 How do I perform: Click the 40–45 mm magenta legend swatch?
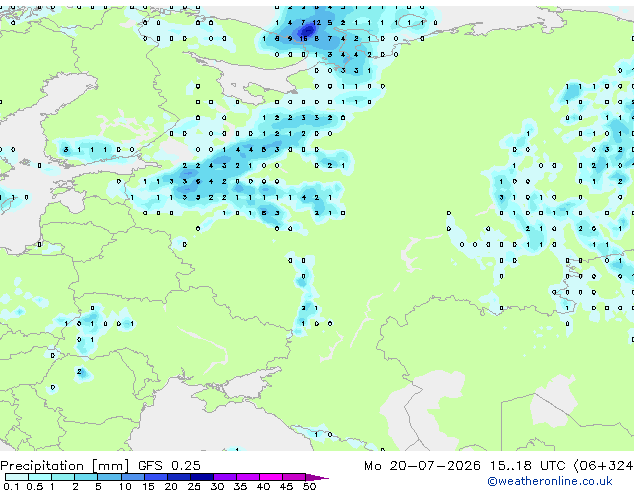point(271,477)
